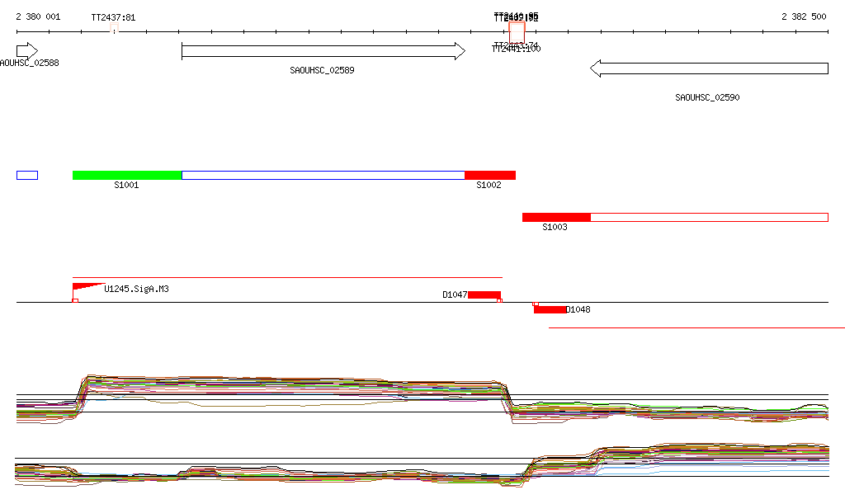Screen dimensions: 845x504
Task: Click the blue outlined bar between S1001 and S1002
Action: point(323,175)
